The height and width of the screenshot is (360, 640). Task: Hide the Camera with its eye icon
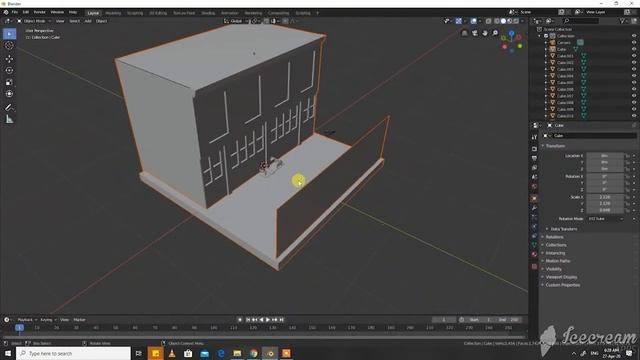(x=634, y=42)
